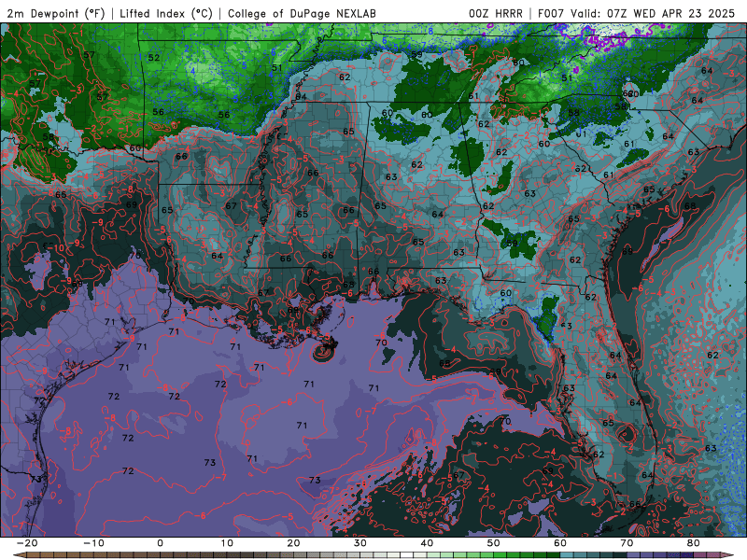Click the -20 label on the color scale
The height and width of the screenshot is (560, 747).
27,543
